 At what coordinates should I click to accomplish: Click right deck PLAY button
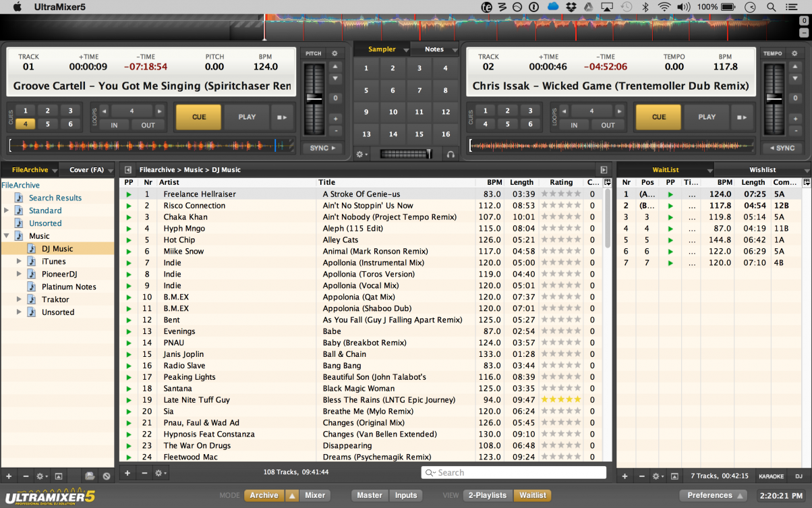point(707,117)
